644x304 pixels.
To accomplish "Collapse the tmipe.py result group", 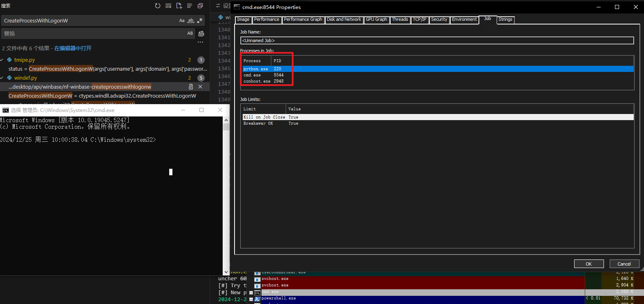I will tap(2, 60).
